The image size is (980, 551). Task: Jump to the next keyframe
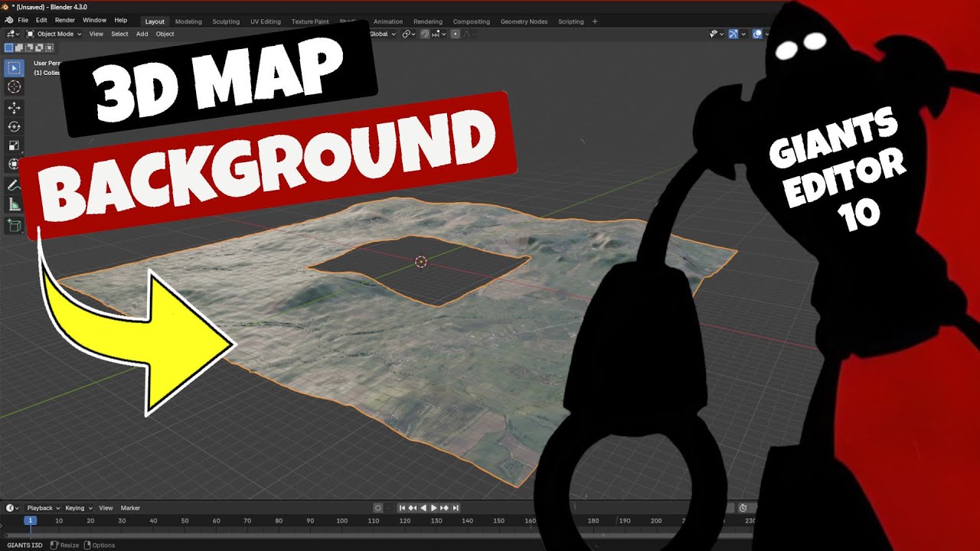coord(445,508)
